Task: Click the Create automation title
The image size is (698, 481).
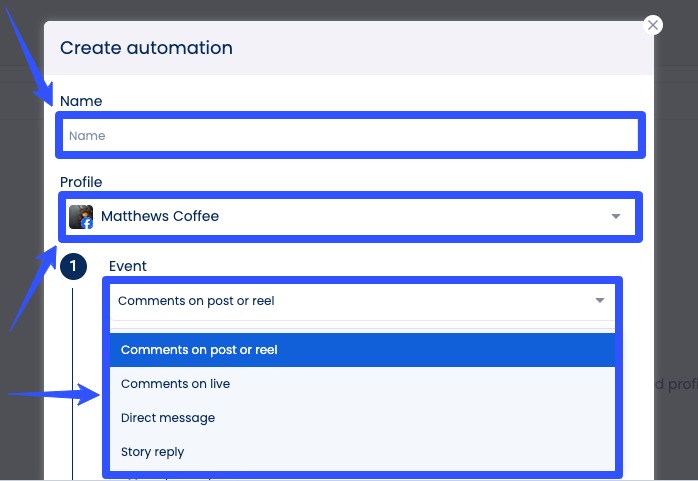Action: click(146, 48)
